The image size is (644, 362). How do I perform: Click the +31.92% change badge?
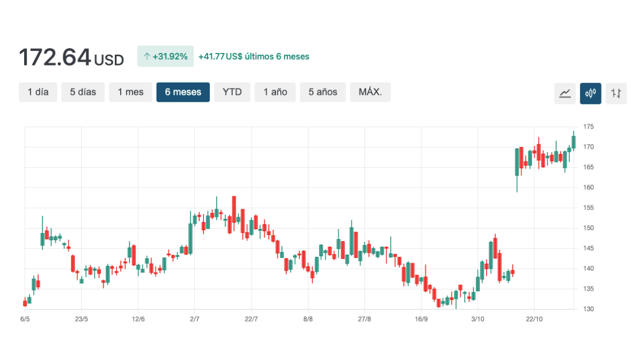pos(166,56)
